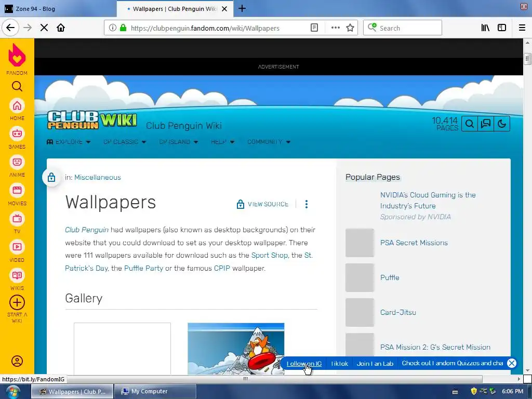Open the user profile icon in sidebar

[17, 361]
